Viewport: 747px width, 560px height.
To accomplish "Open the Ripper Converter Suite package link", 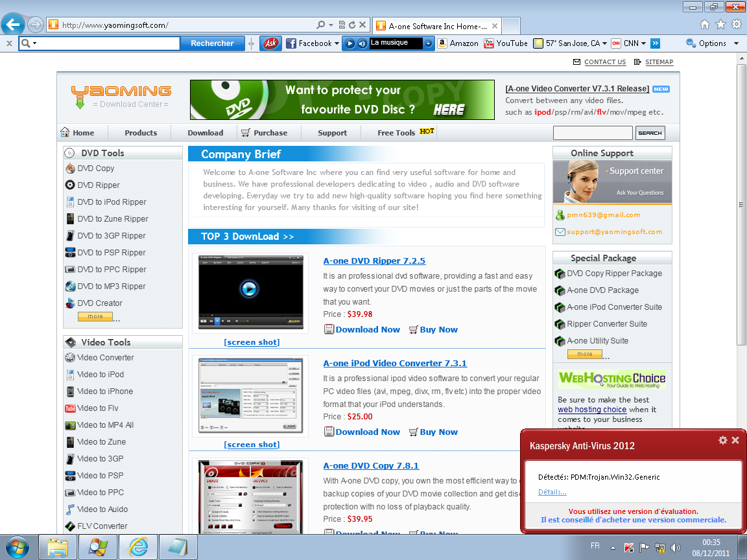I will click(607, 324).
